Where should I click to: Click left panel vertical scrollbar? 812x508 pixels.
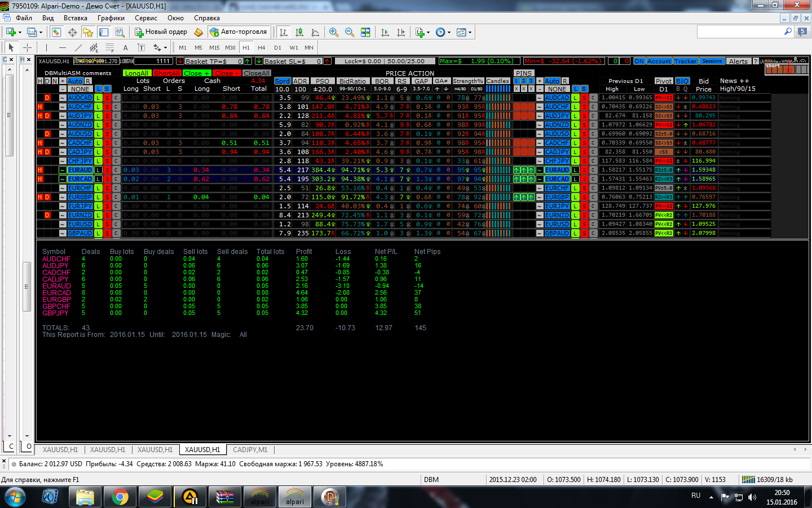[x=8, y=254]
